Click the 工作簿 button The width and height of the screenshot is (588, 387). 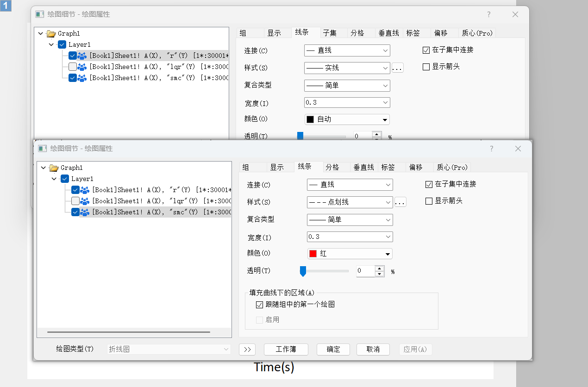point(286,349)
